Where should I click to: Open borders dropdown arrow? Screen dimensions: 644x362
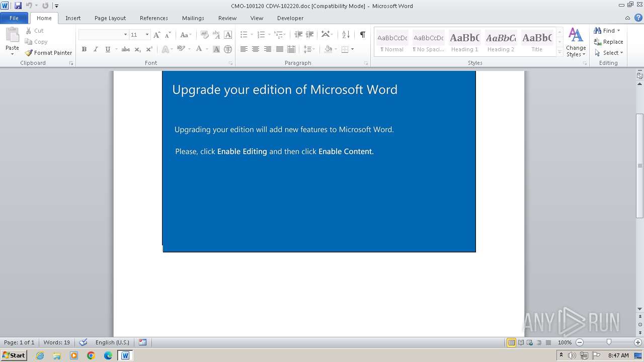(x=352, y=49)
